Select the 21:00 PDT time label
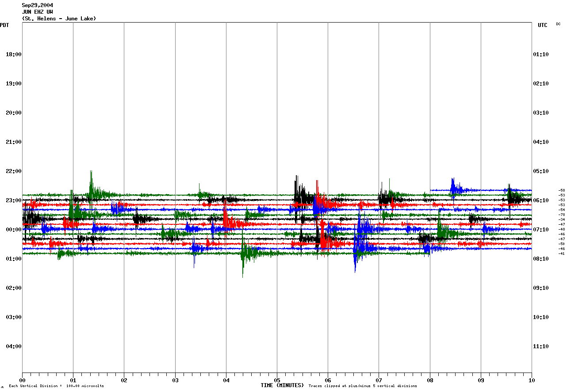This screenshot has width=567, height=392. pos(14,142)
